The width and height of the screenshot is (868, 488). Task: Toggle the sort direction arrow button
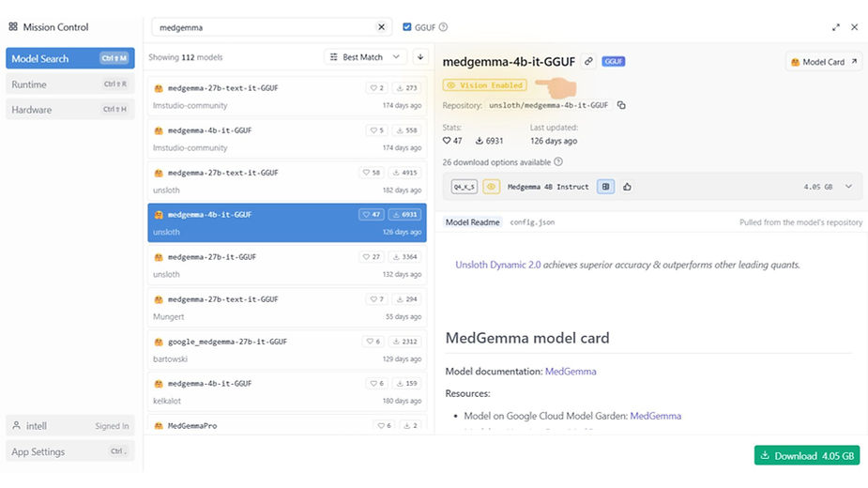pyautogui.click(x=420, y=57)
